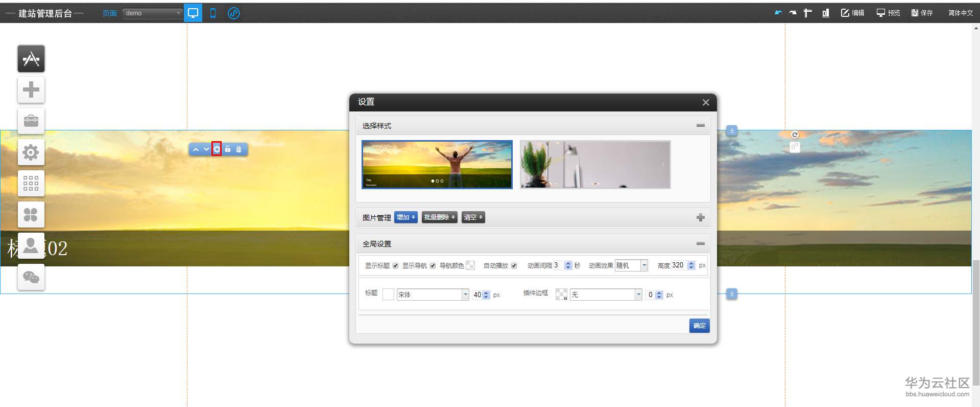Toggle the 显示标题 checkbox
Image resolution: width=980 pixels, height=407 pixels.
[395, 266]
